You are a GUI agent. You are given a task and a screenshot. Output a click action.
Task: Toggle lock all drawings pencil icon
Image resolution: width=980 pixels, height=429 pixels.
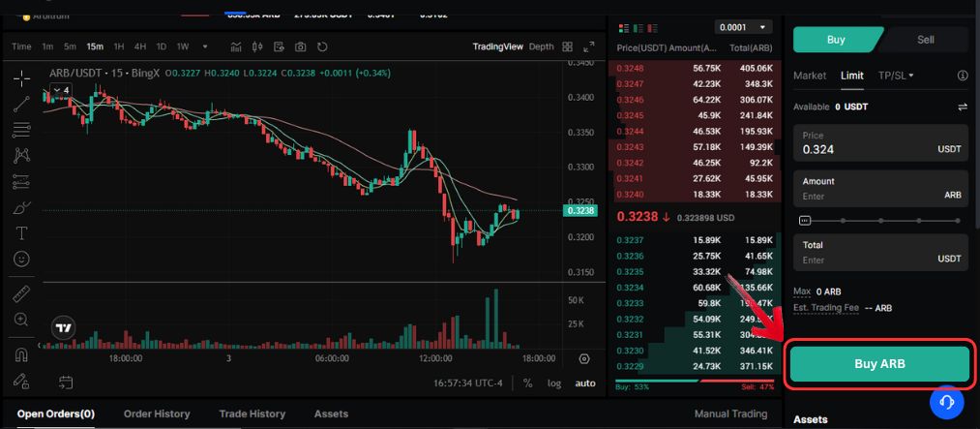21,381
